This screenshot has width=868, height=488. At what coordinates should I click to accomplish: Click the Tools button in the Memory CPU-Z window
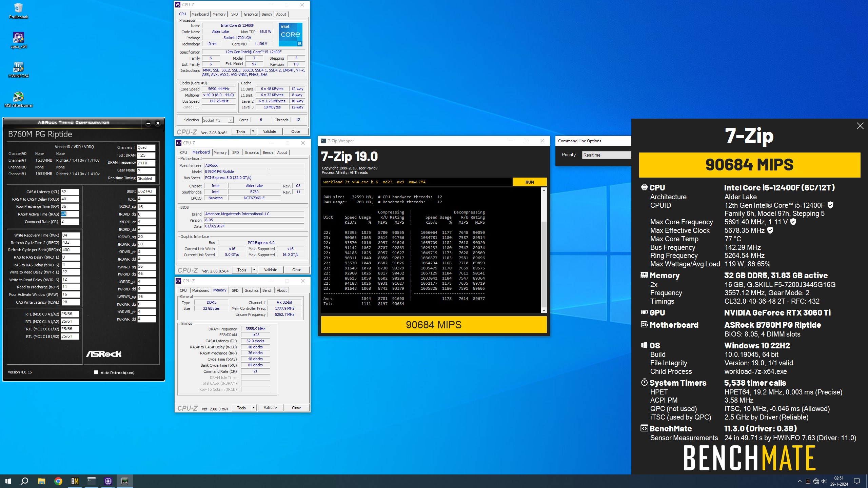(x=241, y=408)
